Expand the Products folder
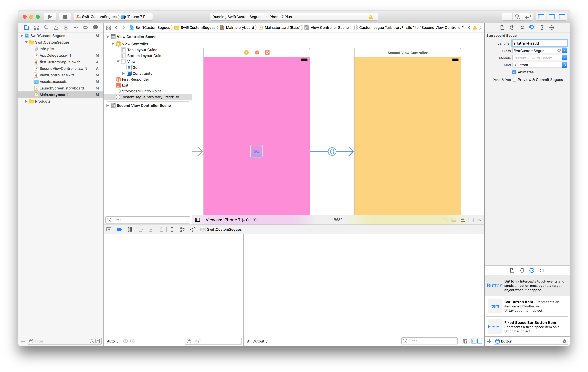This screenshot has height=372, width=588. point(26,101)
